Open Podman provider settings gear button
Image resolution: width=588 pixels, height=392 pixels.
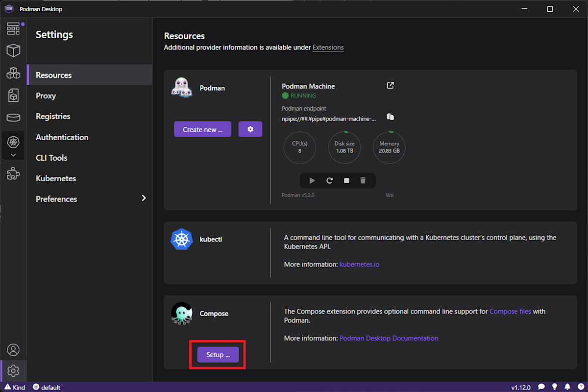pyautogui.click(x=250, y=129)
